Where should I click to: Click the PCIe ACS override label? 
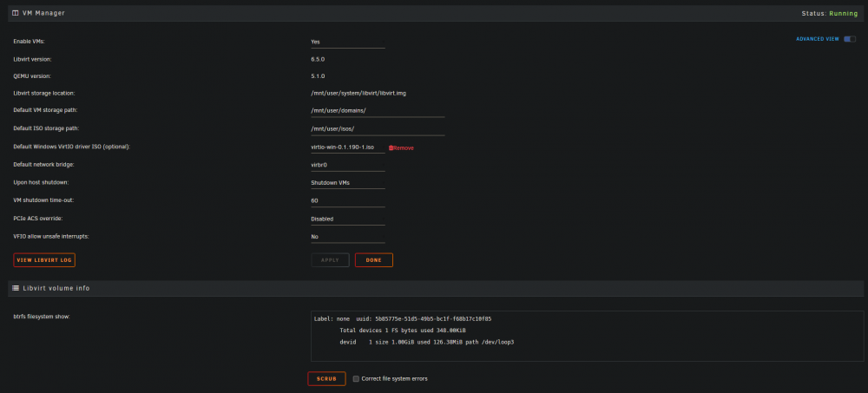click(37, 218)
